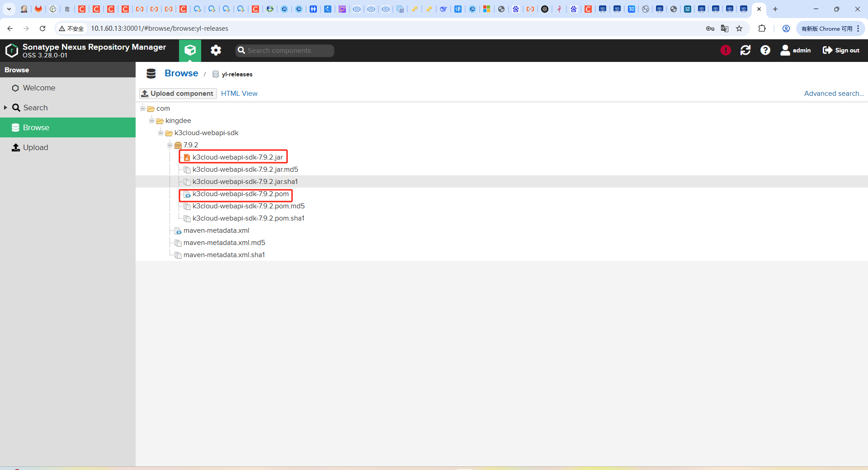
Task: Open the admin user account
Action: [x=796, y=50]
